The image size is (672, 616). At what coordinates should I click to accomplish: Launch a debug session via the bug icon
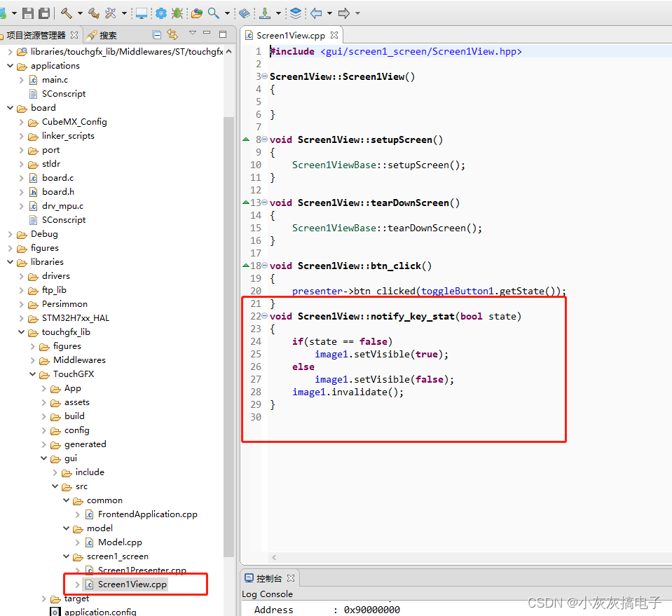pyautogui.click(x=175, y=13)
